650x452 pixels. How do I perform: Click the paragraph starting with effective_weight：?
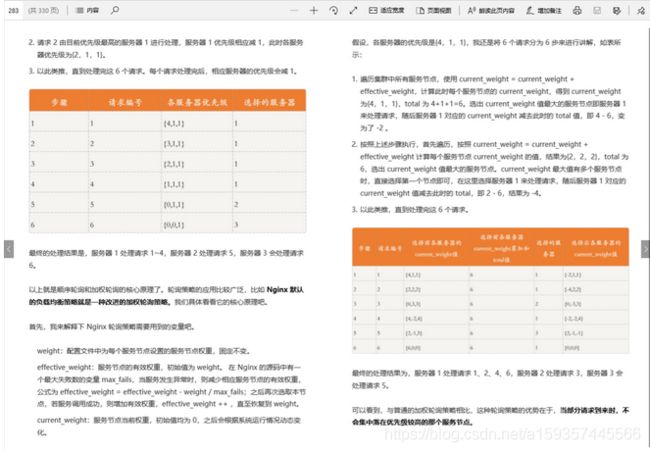click(x=171, y=385)
